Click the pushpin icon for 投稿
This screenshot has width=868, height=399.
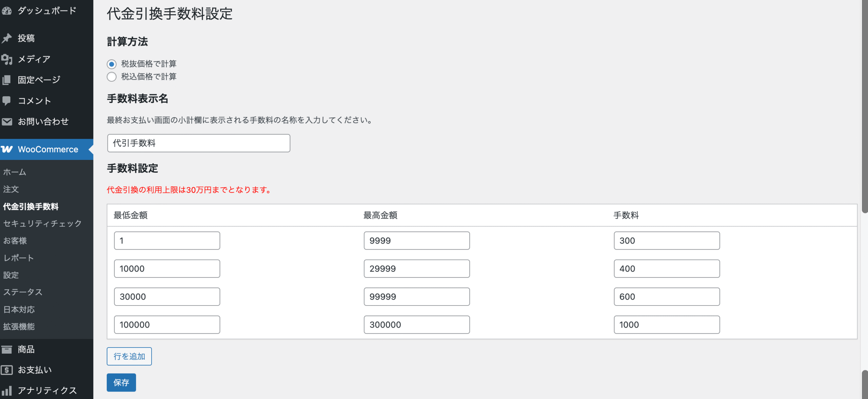pyautogui.click(x=7, y=38)
